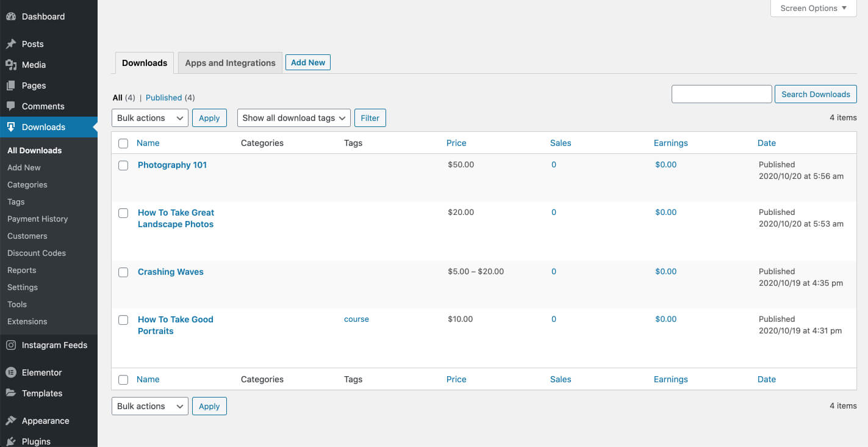This screenshot has width=868, height=447.
Task: Click the sales count 0 for Crashing Waves
Action: coord(554,271)
